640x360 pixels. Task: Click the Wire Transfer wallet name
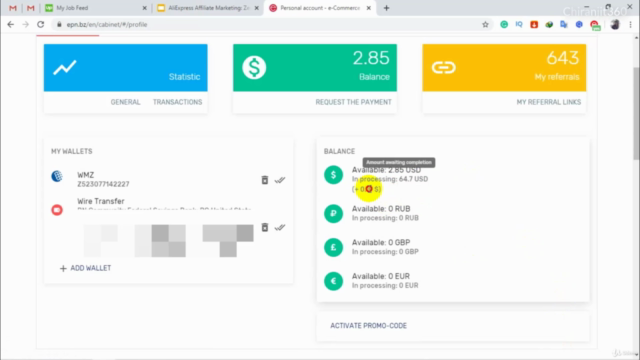(x=101, y=201)
